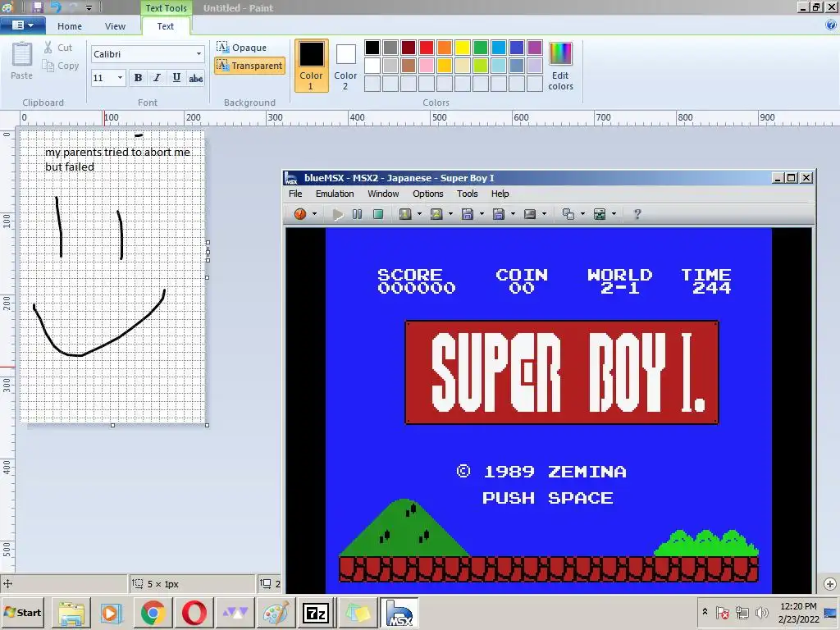
Task: Expand the blueMSX reset dropdown arrow
Action: [x=314, y=214]
